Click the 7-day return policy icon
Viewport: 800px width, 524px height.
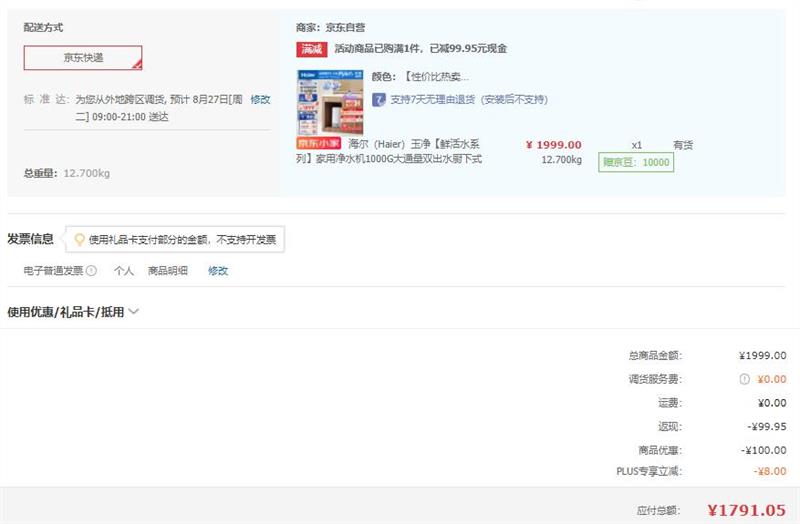pyautogui.click(x=379, y=100)
